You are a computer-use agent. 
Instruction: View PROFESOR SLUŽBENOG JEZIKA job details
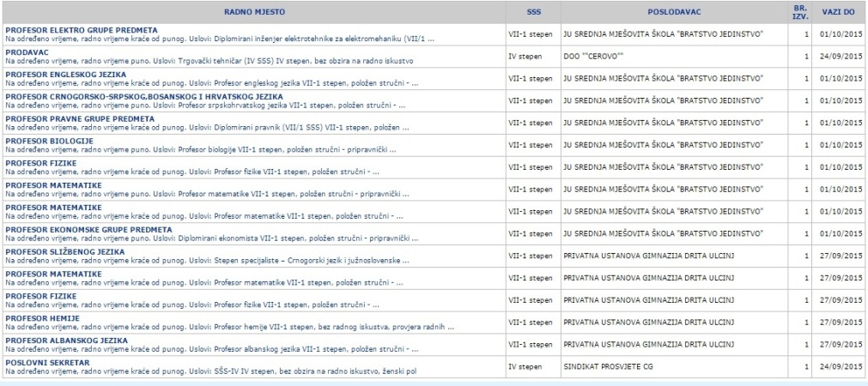tap(65, 251)
